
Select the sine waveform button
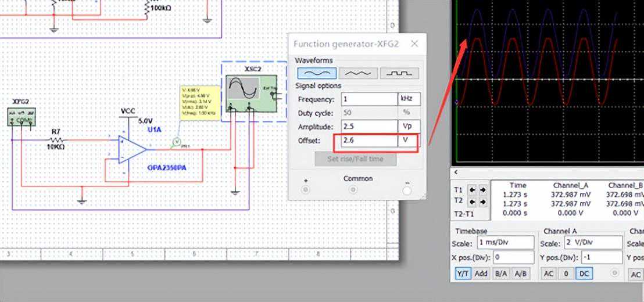[317, 73]
